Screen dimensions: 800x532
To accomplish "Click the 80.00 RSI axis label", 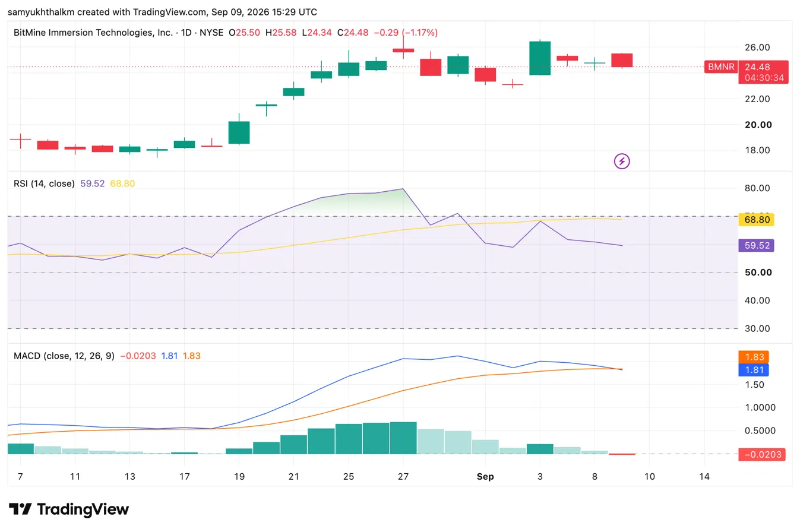I will click(x=758, y=188).
